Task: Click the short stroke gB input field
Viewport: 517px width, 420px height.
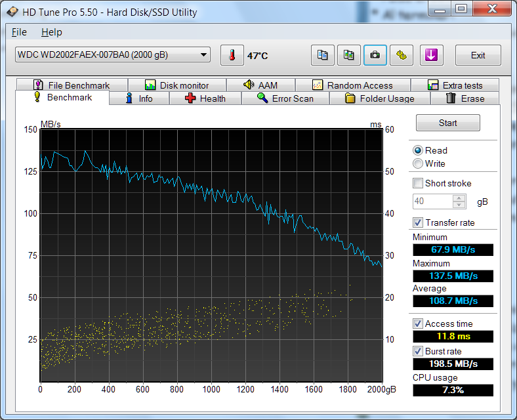Action: 433,201
